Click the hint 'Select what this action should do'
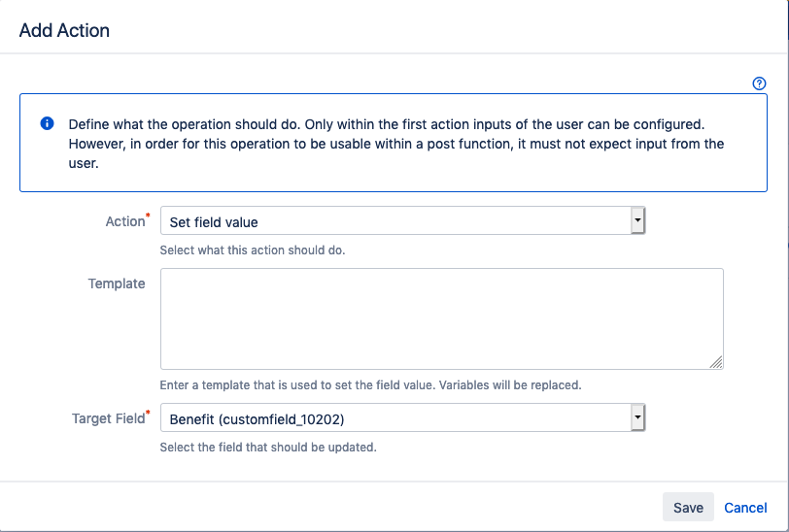The image size is (789, 532). pos(253,249)
